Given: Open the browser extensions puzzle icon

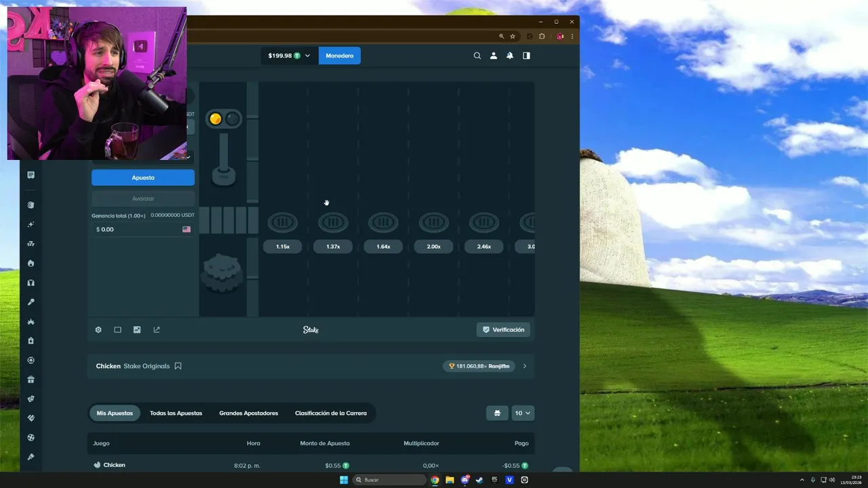Looking at the screenshot, I should tap(542, 36).
